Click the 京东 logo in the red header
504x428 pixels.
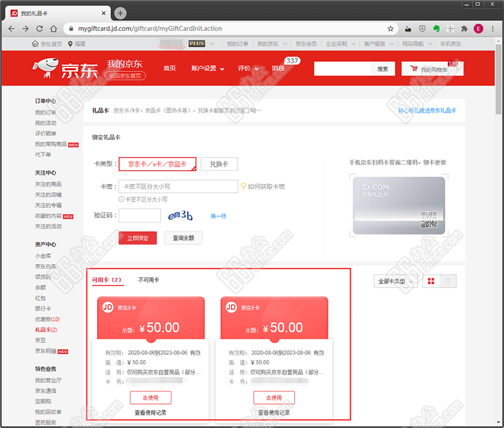(66, 69)
